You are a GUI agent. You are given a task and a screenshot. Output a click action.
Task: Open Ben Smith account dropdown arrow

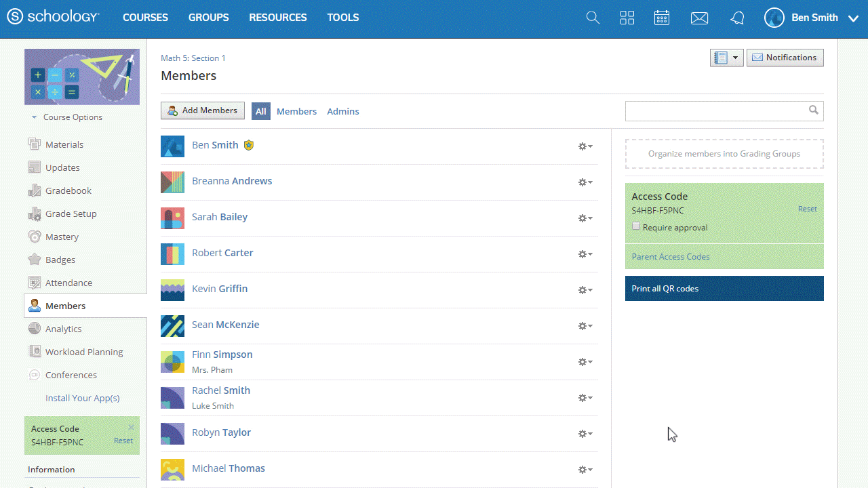pos(853,18)
